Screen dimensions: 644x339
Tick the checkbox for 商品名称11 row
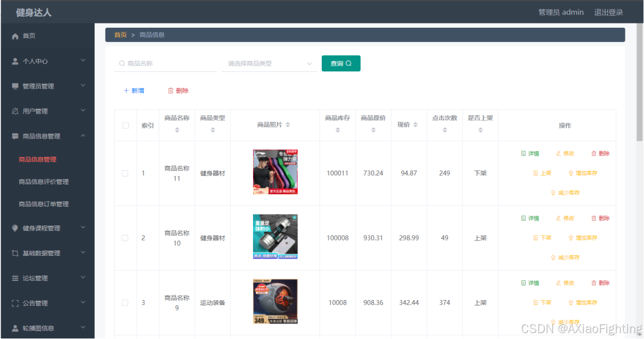tap(125, 173)
